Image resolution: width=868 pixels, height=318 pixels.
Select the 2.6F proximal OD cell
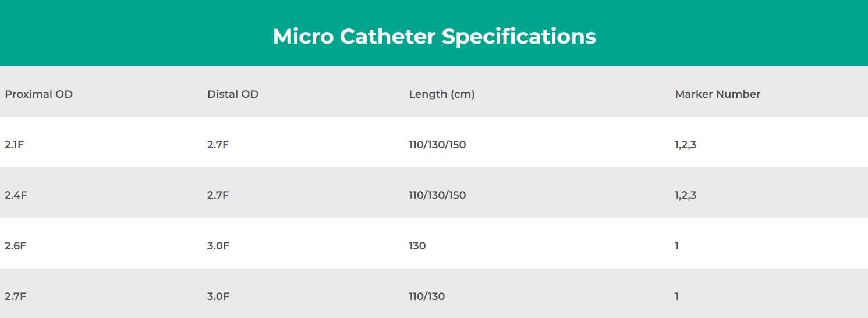coord(16,246)
